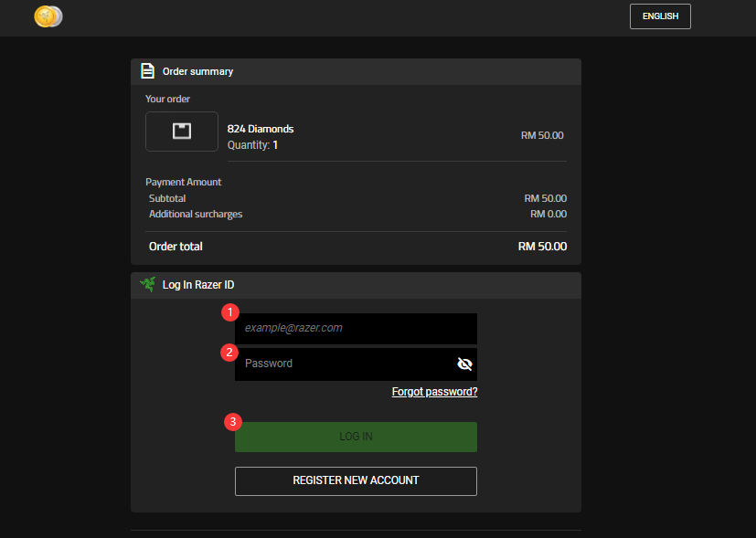Click the 824 Diamonds item name
The image size is (756, 538).
pos(261,129)
